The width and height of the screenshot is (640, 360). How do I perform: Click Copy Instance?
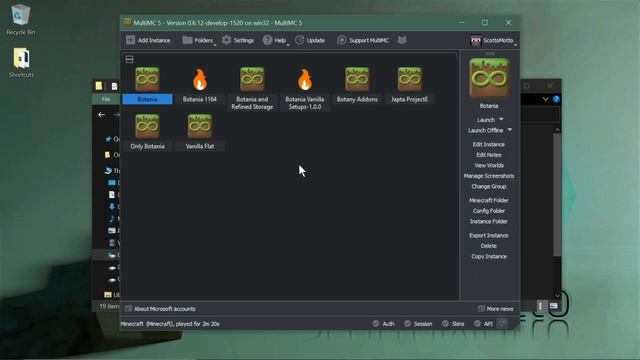tap(489, 257)
